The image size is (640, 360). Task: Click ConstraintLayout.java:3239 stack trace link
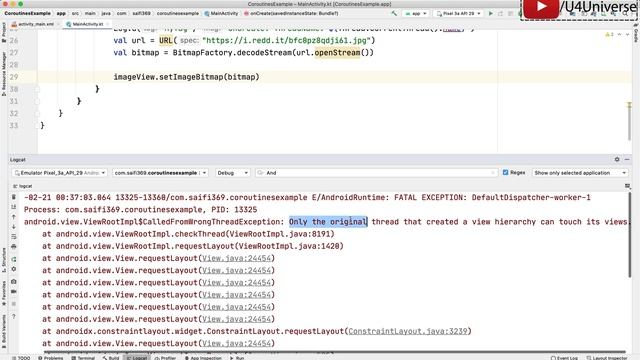[x=408, y=331]
